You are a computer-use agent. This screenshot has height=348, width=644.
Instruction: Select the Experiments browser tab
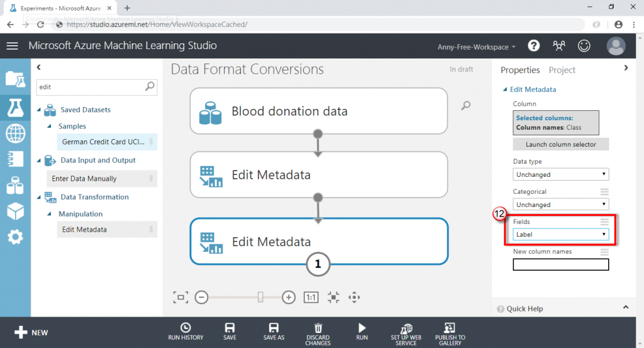pyautogui.click(x=61, y=8)
